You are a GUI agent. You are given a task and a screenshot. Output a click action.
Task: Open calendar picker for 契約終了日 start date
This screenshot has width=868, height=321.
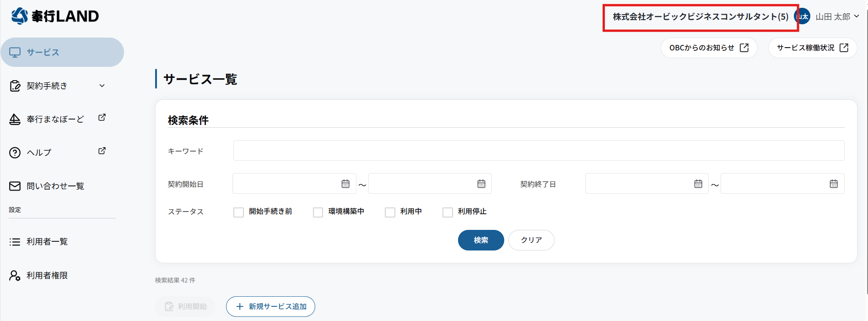[x=698, y=184]
